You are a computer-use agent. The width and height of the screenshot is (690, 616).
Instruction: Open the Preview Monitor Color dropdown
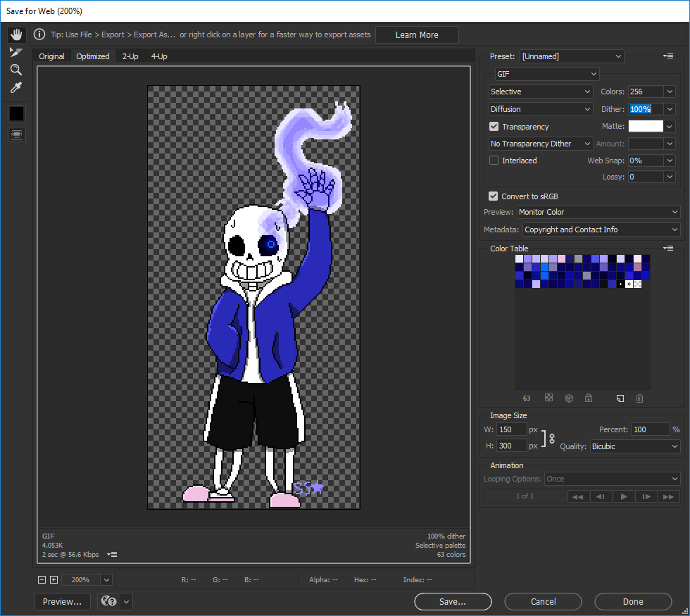coord(598,212)
